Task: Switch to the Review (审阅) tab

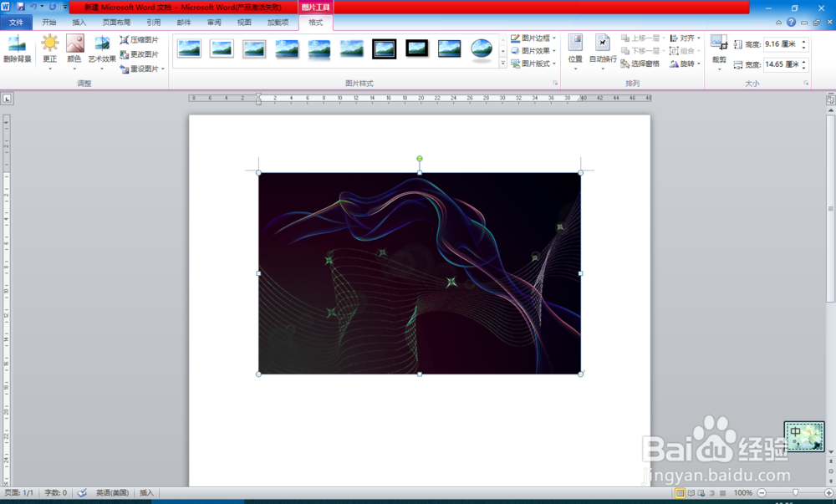Action: [x=214, y=23]
